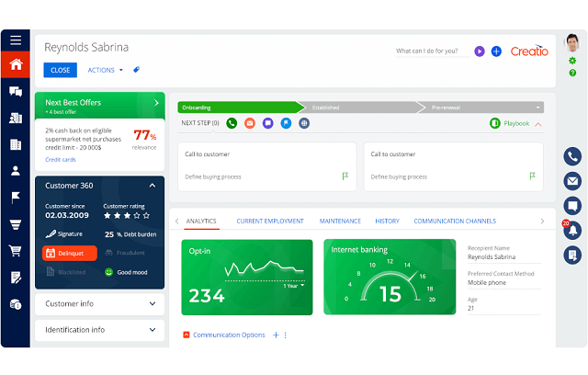Click the blue plus add icon
Screen dimensions: 588x375
(496, 51)
